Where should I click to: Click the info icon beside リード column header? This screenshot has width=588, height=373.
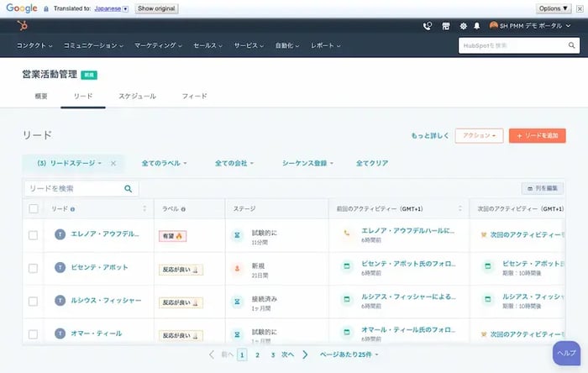(73, 209)
